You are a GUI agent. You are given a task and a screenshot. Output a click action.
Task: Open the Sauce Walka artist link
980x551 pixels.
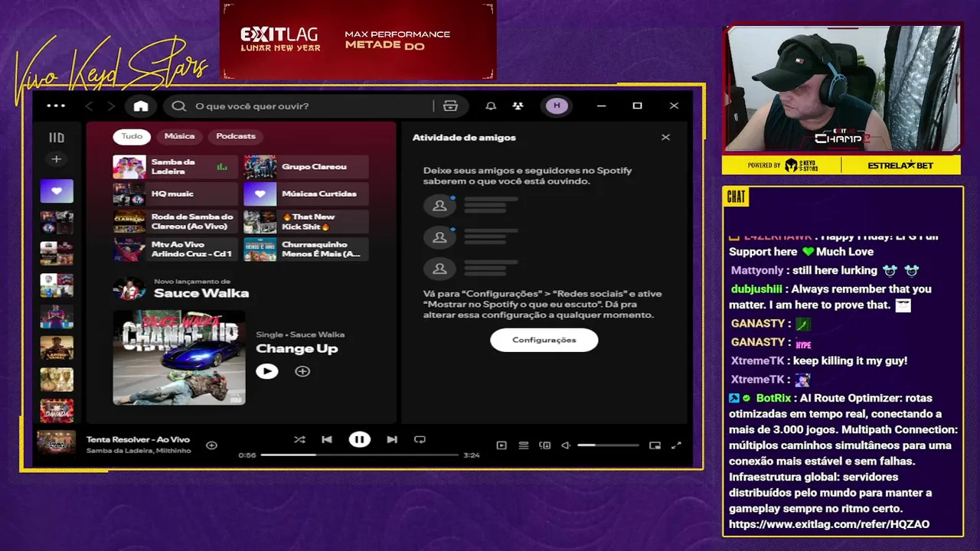(201, 293)
